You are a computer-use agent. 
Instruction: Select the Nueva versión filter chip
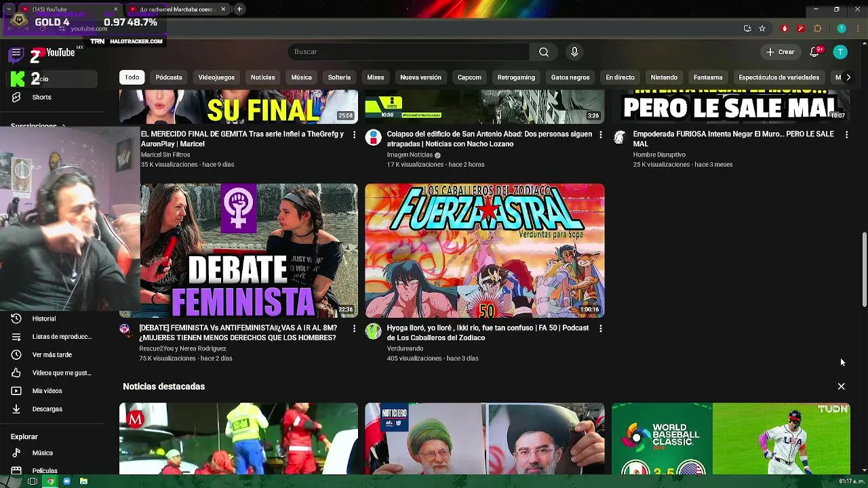(x=420, y=77)
